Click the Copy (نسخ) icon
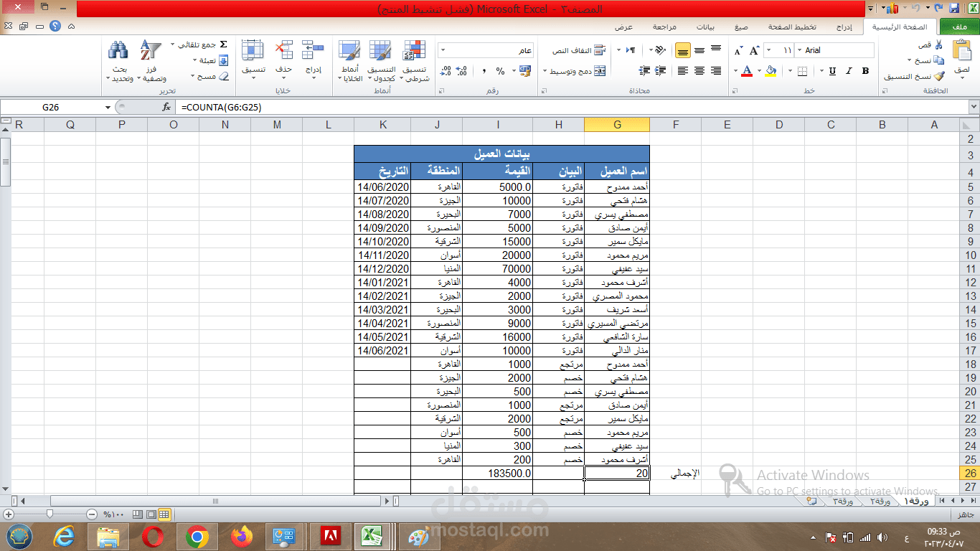The width and height of the screenshot is (980, 551). pyautogui.click(x=939, y=60)
